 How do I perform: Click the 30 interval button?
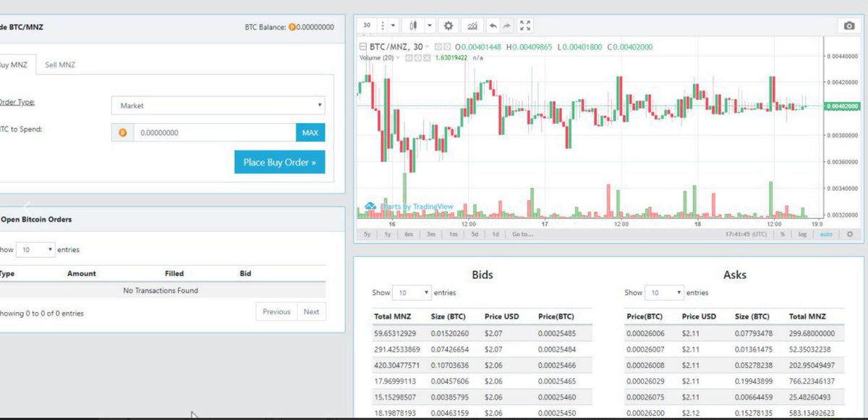coord(367,25)
